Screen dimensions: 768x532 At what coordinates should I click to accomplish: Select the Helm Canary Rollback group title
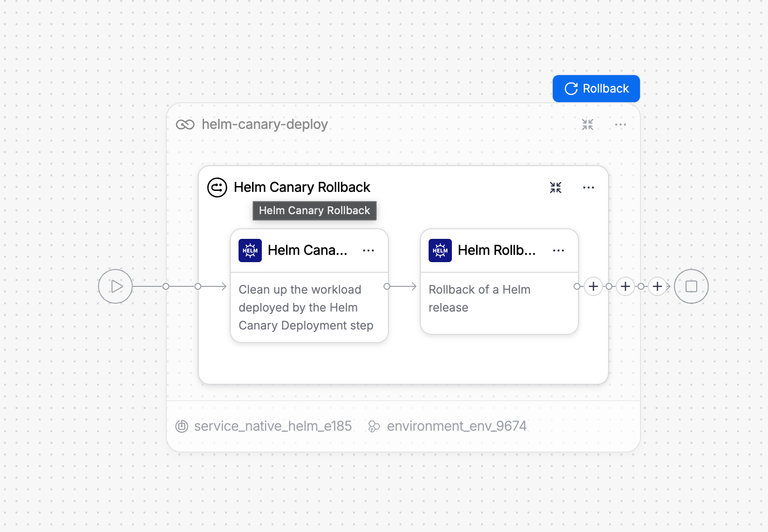point(302,188)
